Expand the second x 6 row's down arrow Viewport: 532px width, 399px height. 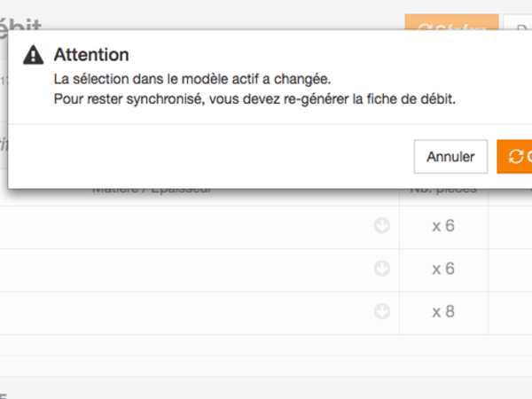coord(382,268)
